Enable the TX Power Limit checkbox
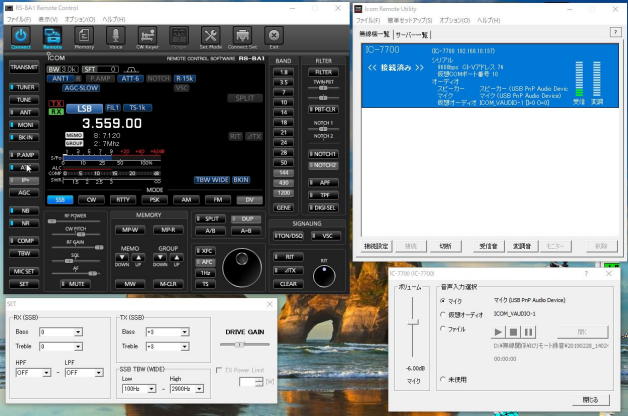The width and height of the screenshot is (628, 416). (220, 369)
